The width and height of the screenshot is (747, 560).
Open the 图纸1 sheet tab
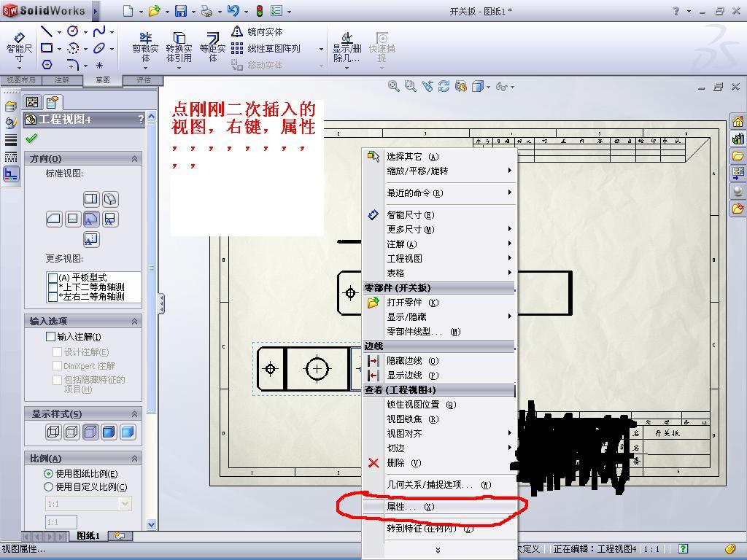(x=88, y=536)
